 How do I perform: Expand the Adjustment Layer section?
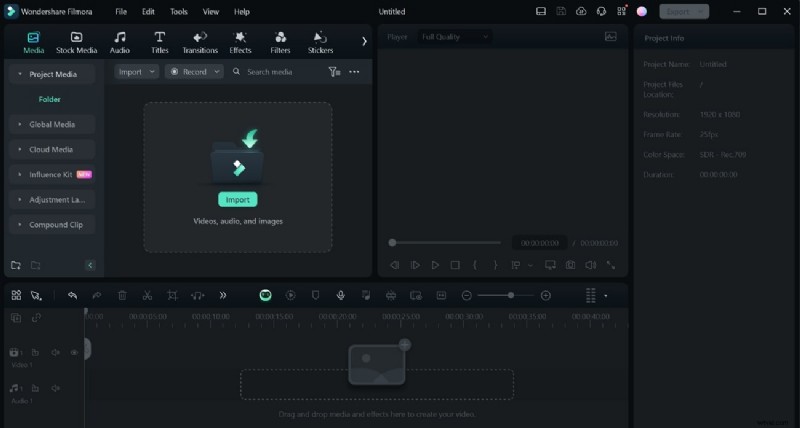coord(52,199)
